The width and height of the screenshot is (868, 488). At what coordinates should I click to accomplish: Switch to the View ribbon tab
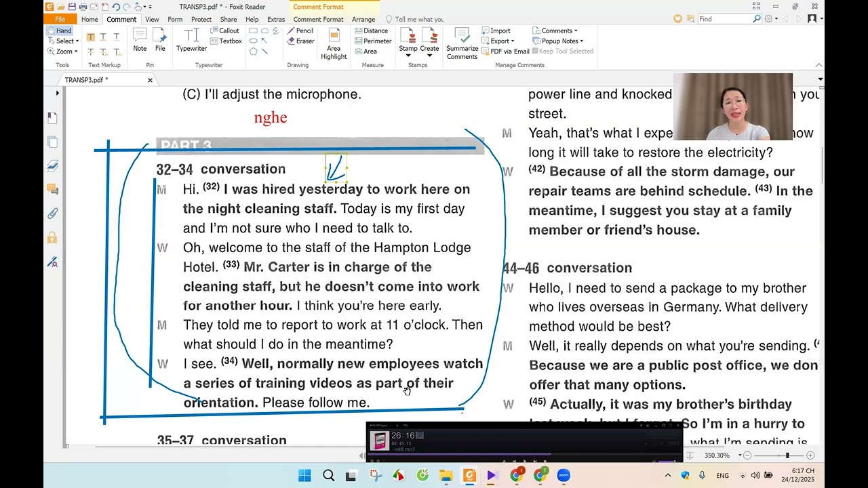(x=152, y=20)
